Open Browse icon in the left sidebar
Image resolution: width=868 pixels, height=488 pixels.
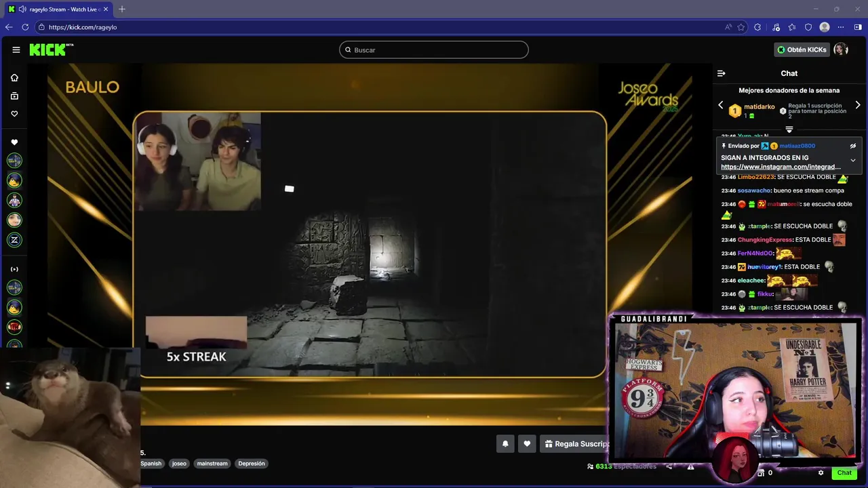pos(14,96)
